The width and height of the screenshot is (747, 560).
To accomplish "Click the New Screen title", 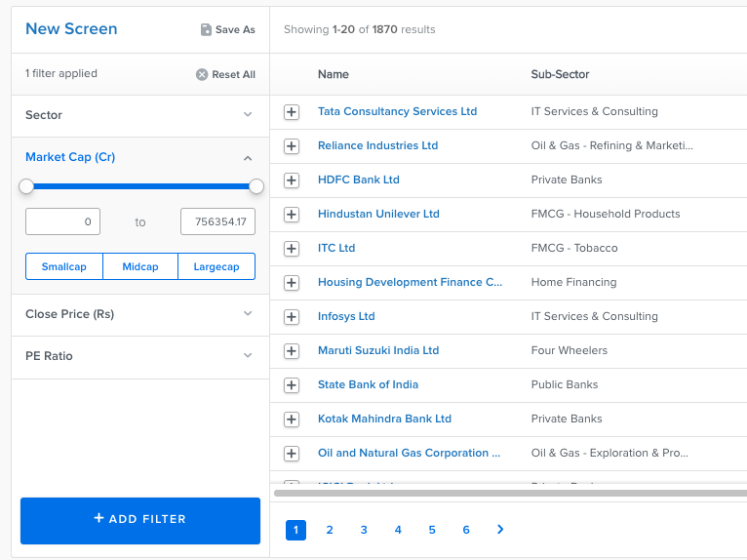I will pyautogui.click(x=71, y=28).
